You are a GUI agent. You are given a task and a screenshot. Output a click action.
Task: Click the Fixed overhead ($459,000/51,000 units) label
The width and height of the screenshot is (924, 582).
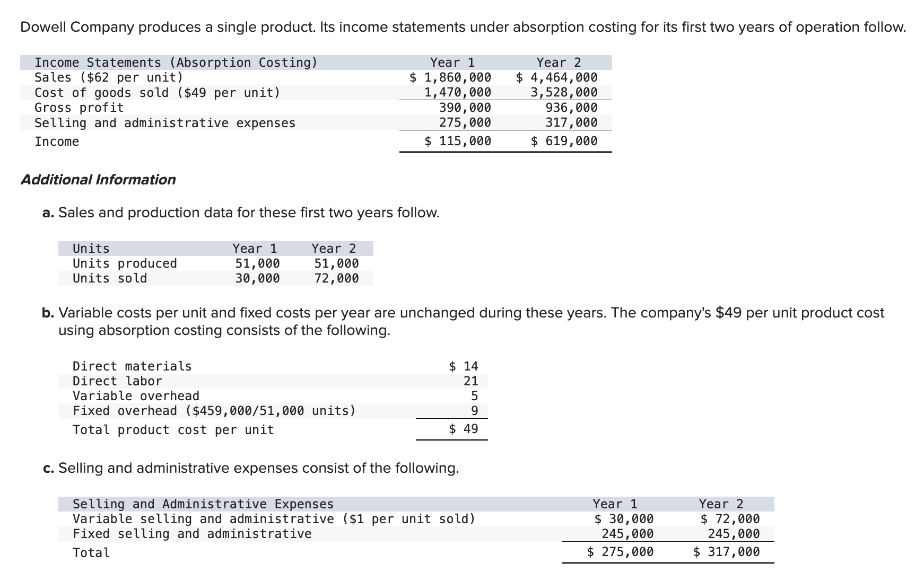pyautogui.click(x=214, y=410)
